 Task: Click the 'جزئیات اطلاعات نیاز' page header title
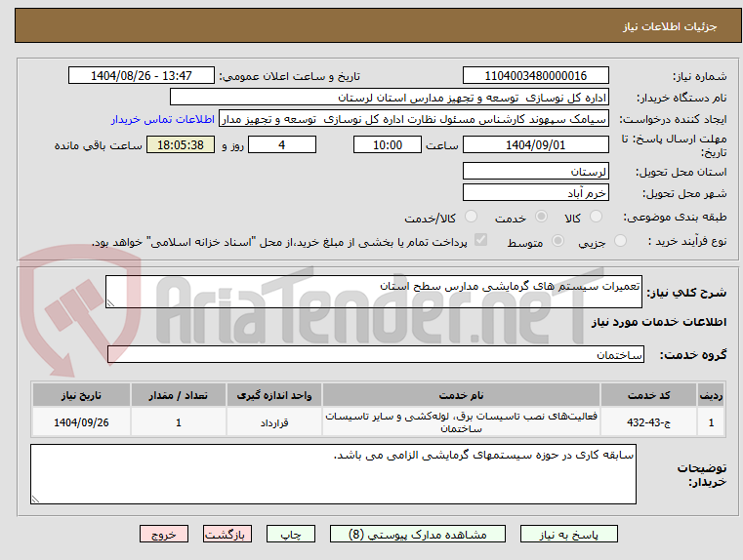pos(669,26)
